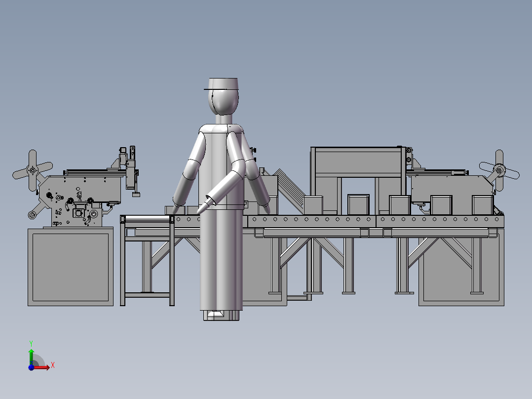Pick the inclined chute behind the mannequin
The height and width of the screenshot is (399, 532).
tap(289, 188)
